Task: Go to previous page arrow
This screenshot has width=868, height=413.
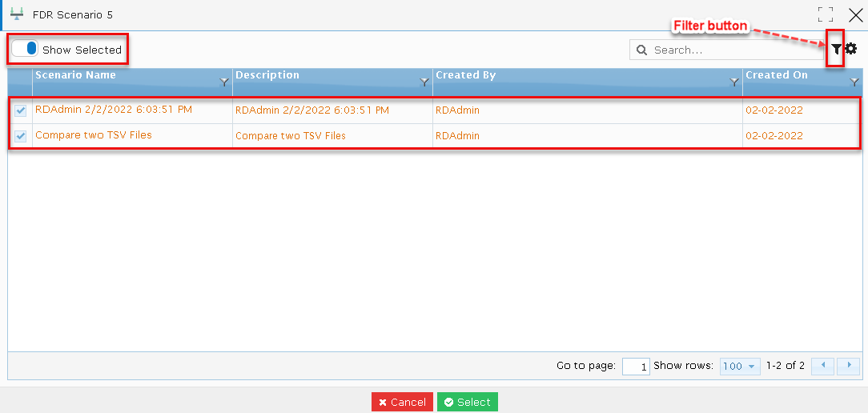Action: 822,366
